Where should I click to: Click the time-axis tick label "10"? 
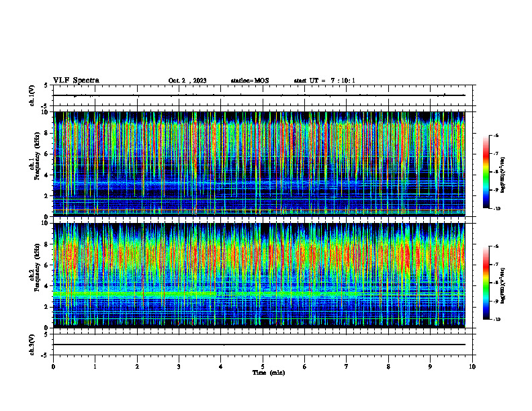click(x=472, y=367)
